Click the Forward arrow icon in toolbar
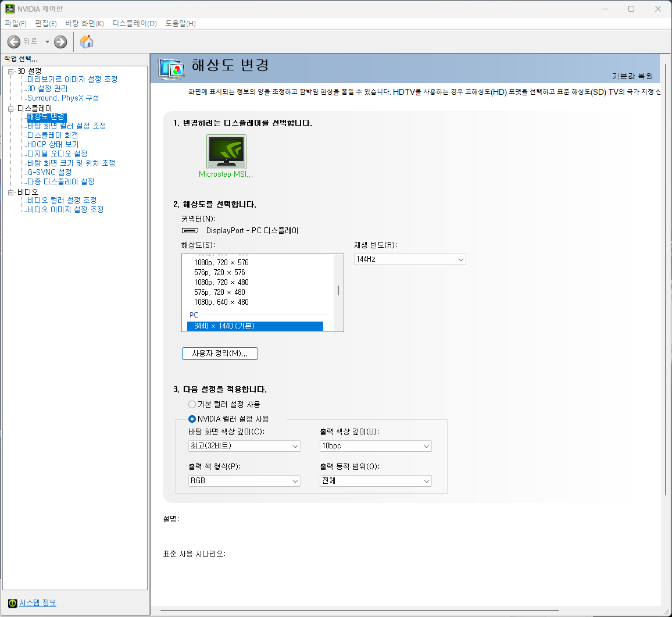 pyautogui.click(x=60, y=42)
